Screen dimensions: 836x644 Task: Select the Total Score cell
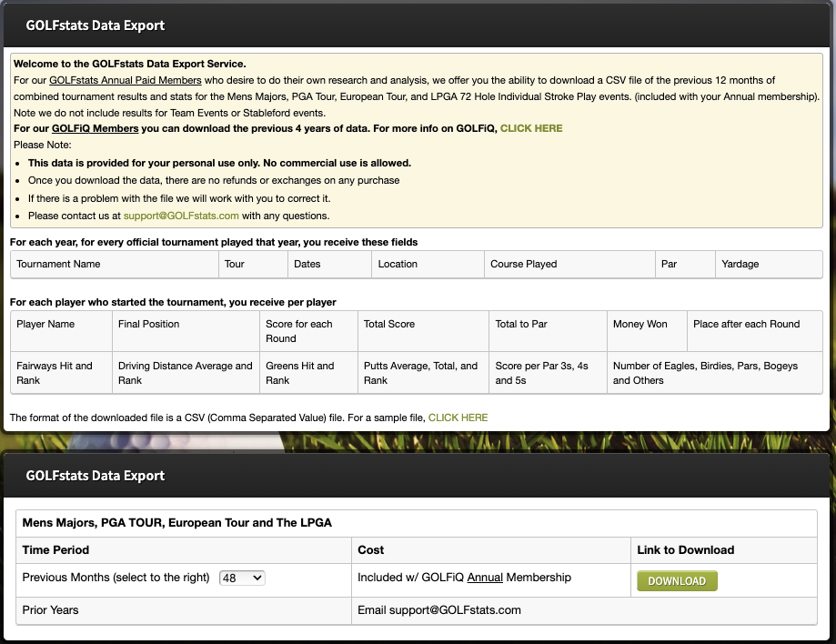pos(423,331)
